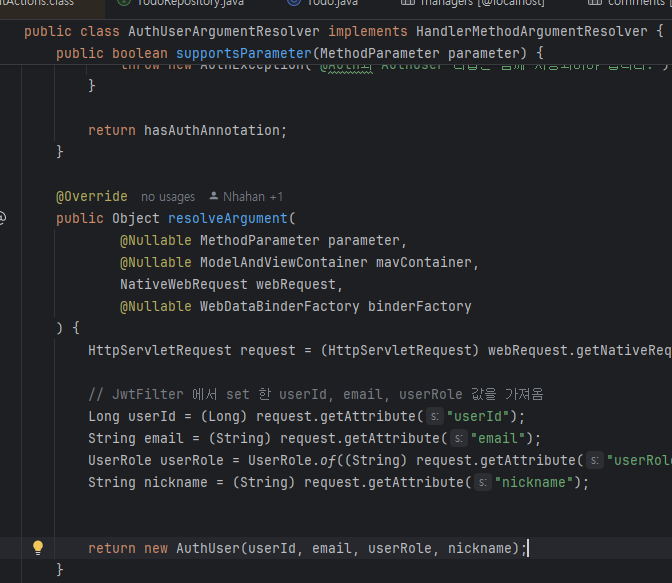The image size is (672, 583).
Task: Click 'getNativeReq' call on webRequest
Action: tap(624, 351)
